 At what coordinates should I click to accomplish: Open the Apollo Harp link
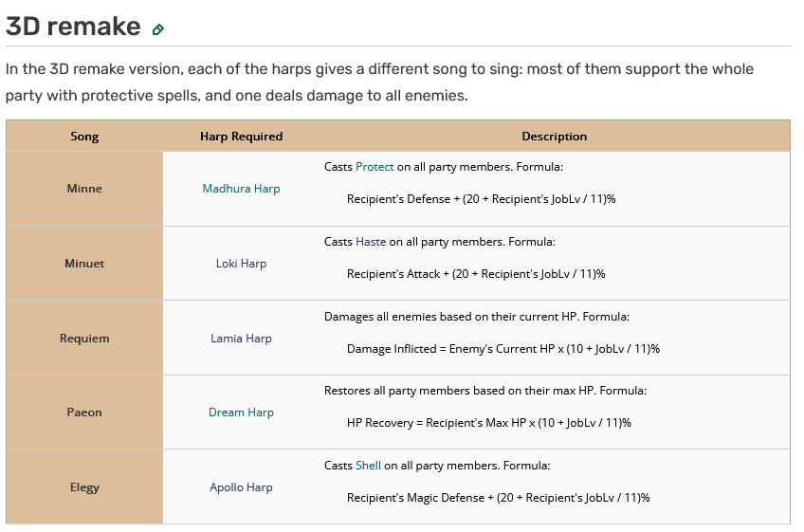(x=241, y=487)
